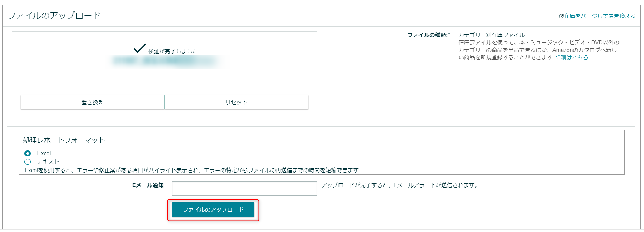Viewport: 644px width, 232px height.
Task: Focus the Eメール通知 input field
Action: (245, 189)
